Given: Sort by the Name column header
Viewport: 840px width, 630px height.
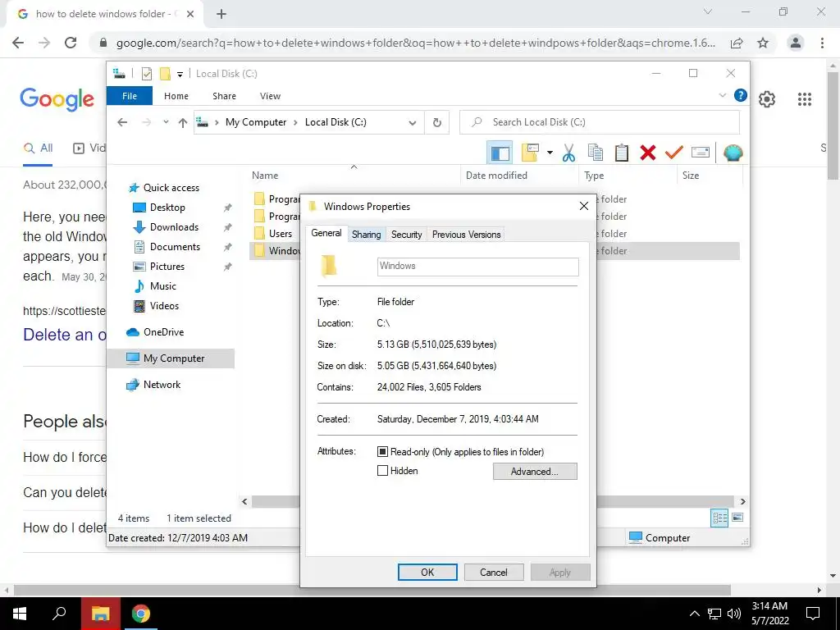Looking at the screenshot, I should tap(265, 176).
